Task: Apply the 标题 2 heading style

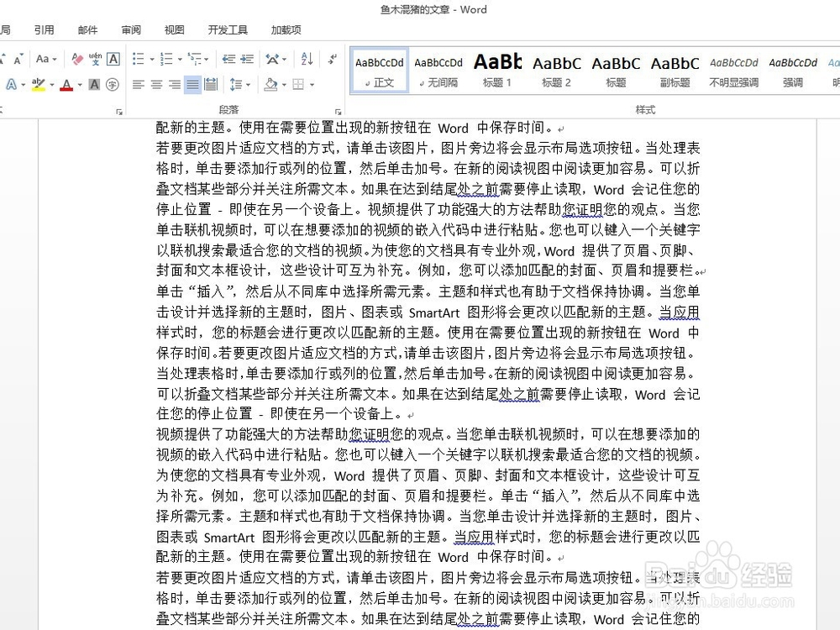Action: [557, 71]
